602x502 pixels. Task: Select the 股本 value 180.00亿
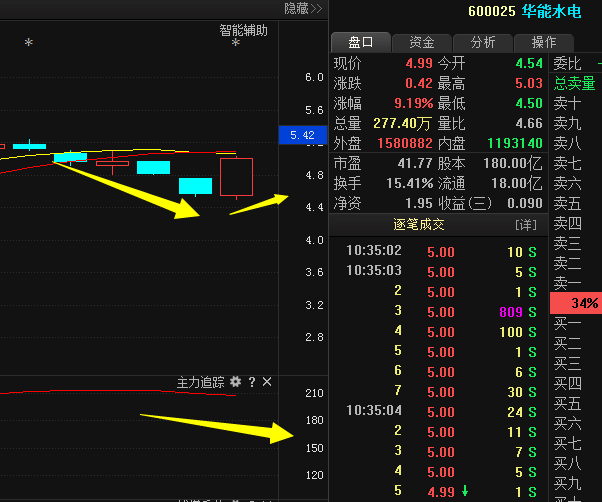click(x=513, y=163)
